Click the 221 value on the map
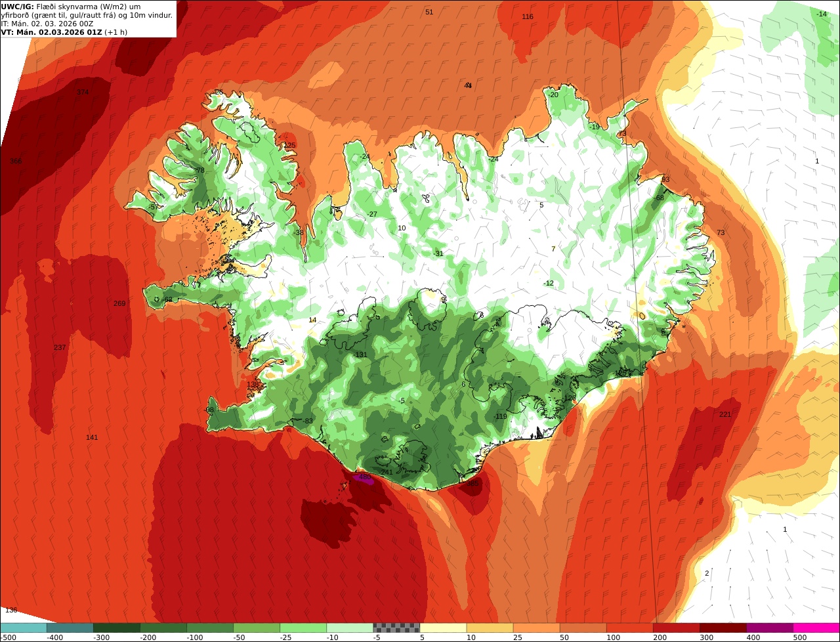 (x=725, y=415)
